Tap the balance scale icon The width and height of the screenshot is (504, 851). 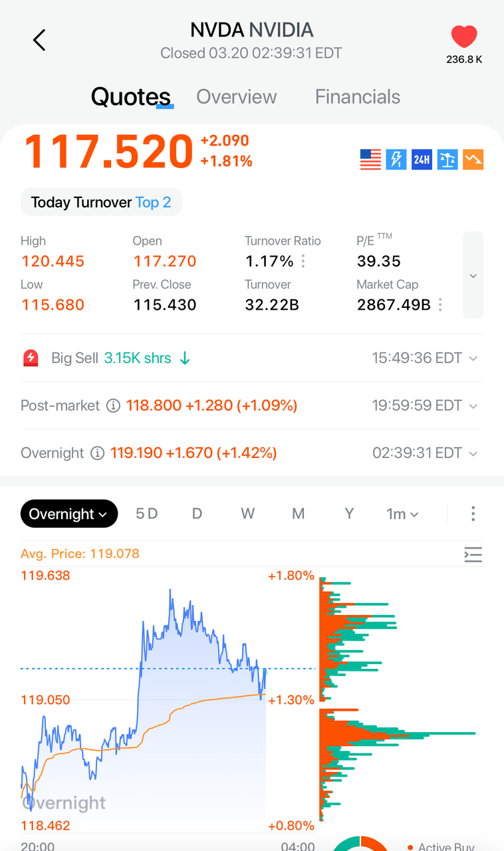coord(447,160)
